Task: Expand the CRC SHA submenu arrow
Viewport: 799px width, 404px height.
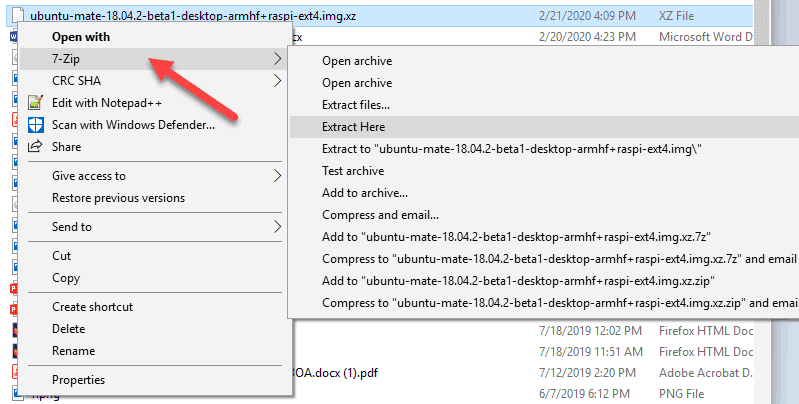Action: pyautogui.click(x=277, y=80)
